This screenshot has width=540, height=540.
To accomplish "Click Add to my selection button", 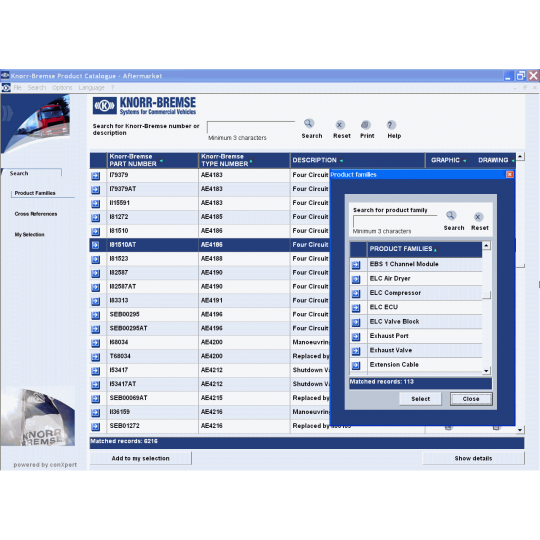I will [x=141, y=458].
